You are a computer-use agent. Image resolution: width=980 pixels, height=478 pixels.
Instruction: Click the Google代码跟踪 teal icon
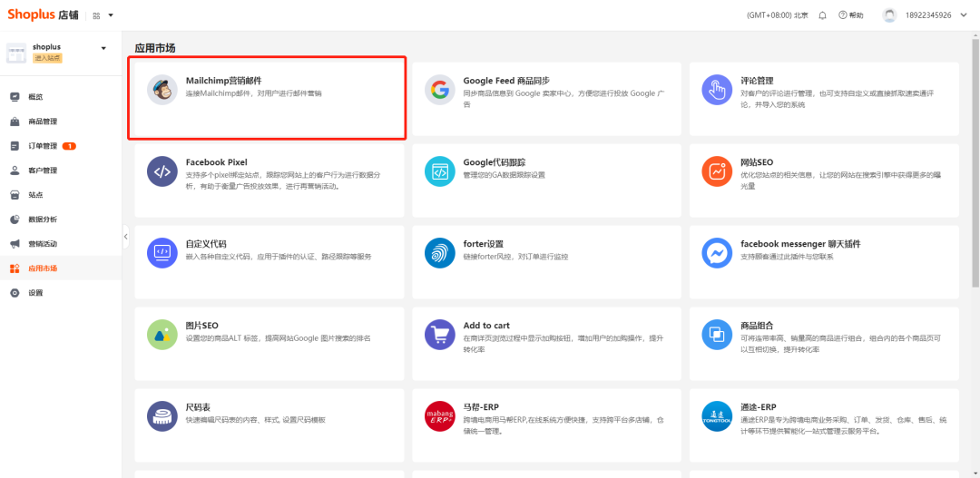tap(440, 171)
